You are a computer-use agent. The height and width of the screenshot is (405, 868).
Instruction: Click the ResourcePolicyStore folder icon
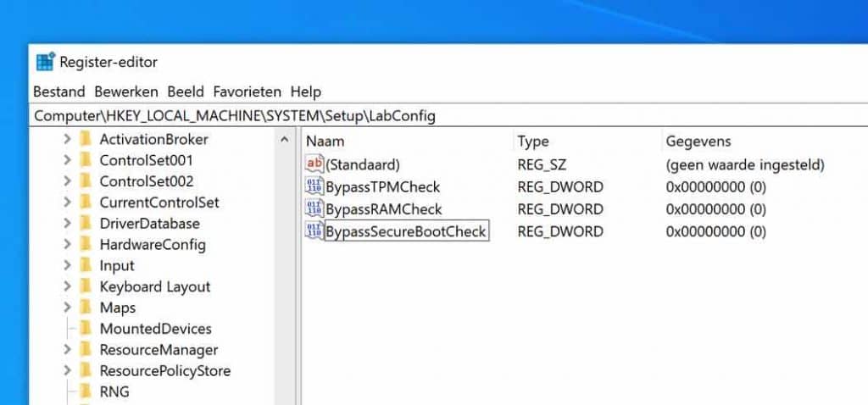(x=86, y=370)
